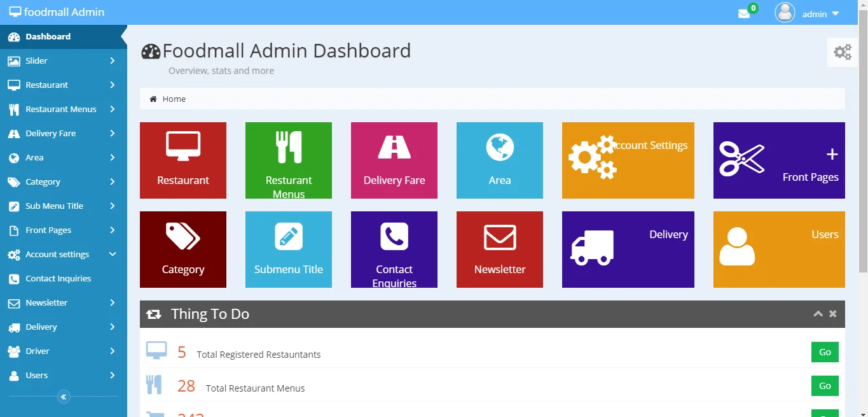Click Go for Total Restaurant Menus

825,386
